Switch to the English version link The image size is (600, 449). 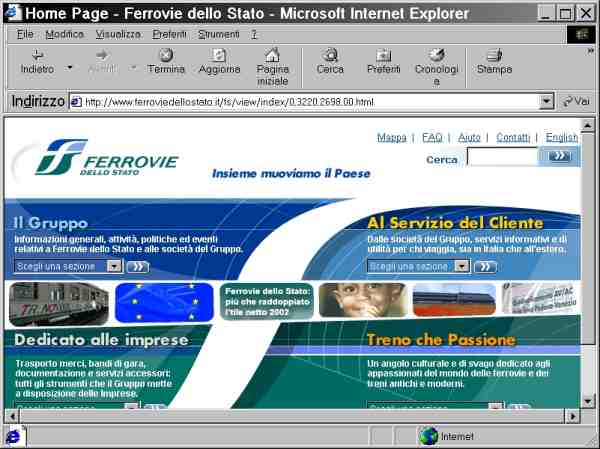click(x=561, y=137)
